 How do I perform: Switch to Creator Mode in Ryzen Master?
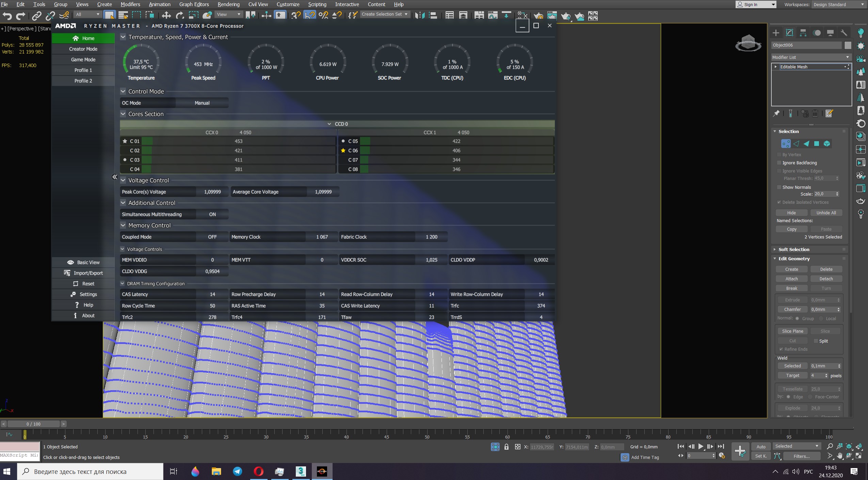(83, 49)
